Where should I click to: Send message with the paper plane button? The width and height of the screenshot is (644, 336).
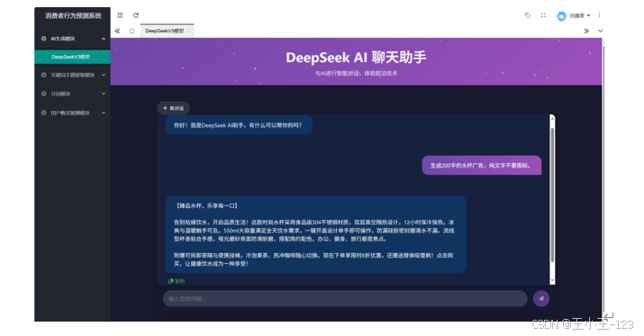click(541, 299)
